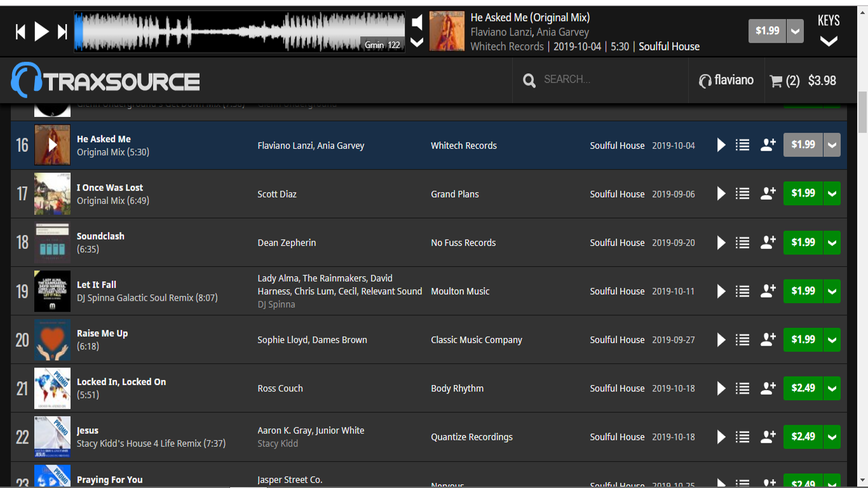Screen dimensions: 868x488
Task: Add He Asked Me to queue list
Action: (x=742, y=145)
